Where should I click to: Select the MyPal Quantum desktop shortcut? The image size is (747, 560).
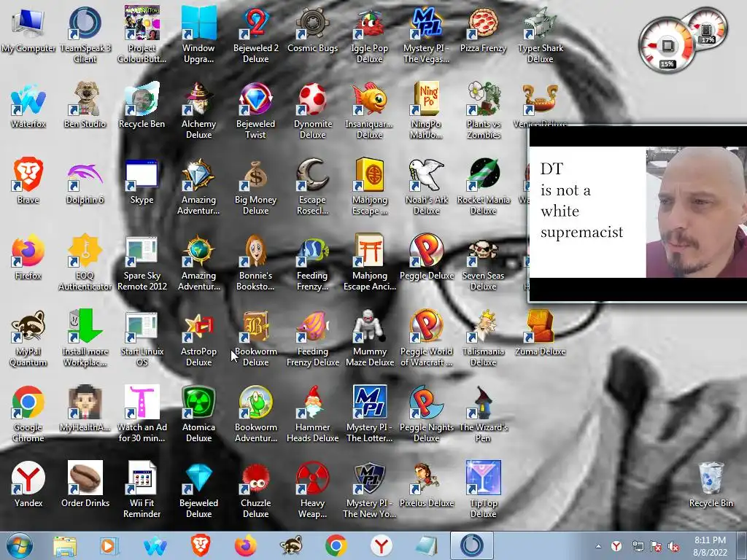click(28, 338)
